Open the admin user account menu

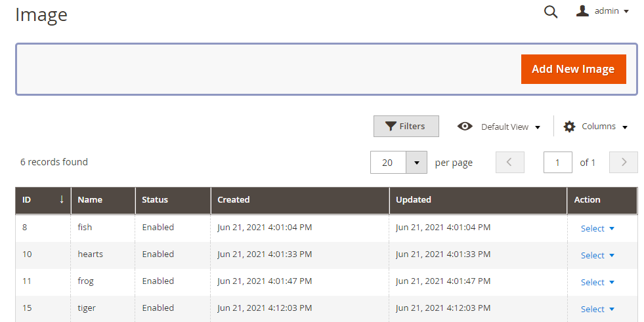(x=603, y=11)
